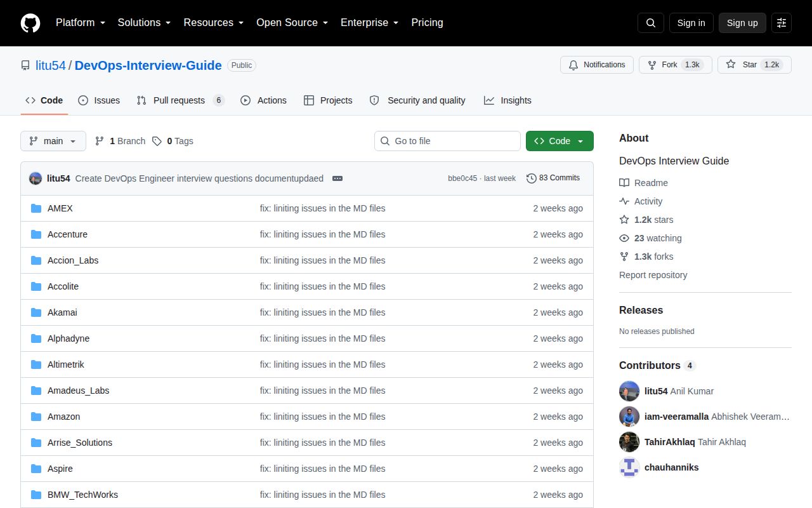Open the Altimetrik folder

[x=66, y=364]
